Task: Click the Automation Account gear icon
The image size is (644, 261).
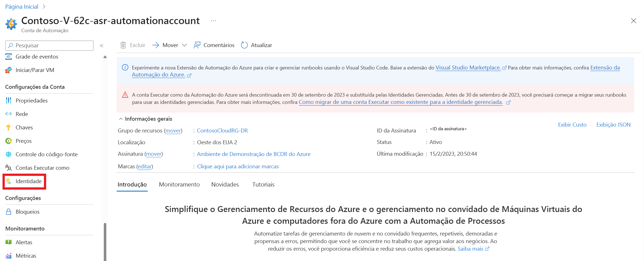Action: (x=11, y=24)
